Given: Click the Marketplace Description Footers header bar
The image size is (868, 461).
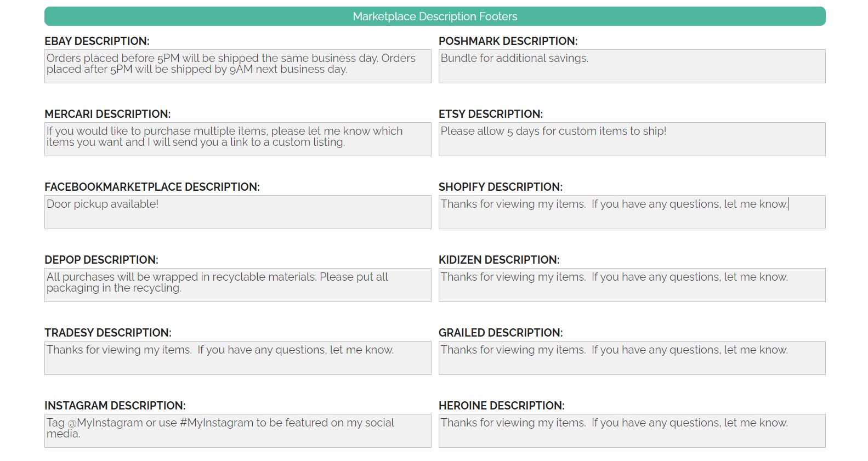Looking at the screenshot, I should [x=435, y=16].
